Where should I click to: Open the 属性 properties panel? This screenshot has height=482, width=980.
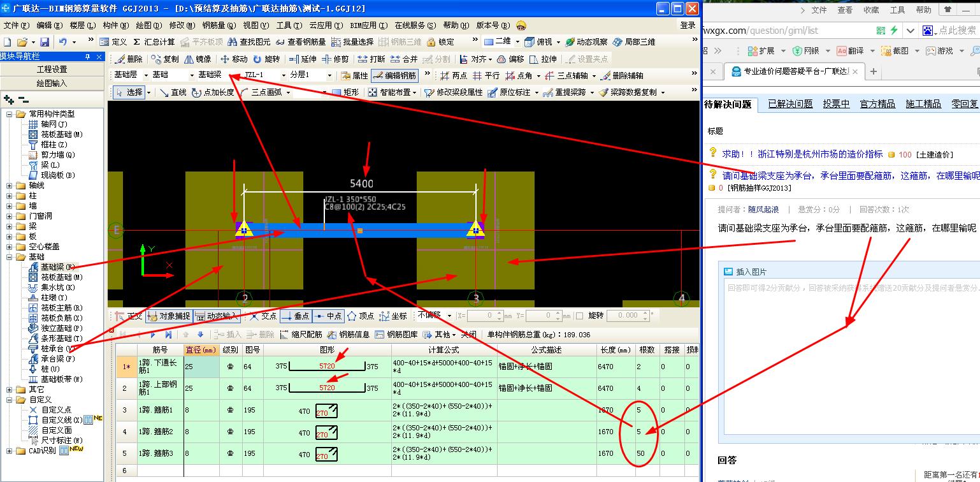pos(354,75)
